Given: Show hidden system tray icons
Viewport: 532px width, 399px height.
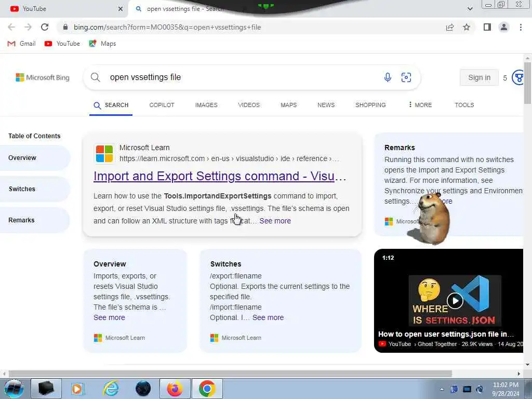Looking at the screenshot, I should (x=442, y=390).
